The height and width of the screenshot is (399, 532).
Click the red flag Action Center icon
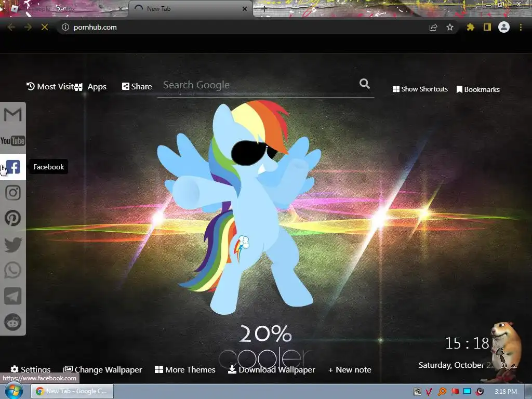(x=455, y=392)
